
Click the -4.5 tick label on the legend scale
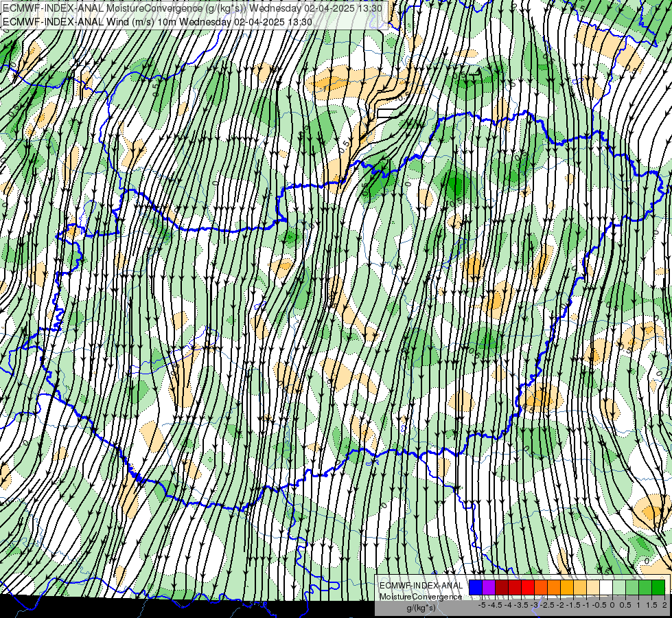(495, 605)
